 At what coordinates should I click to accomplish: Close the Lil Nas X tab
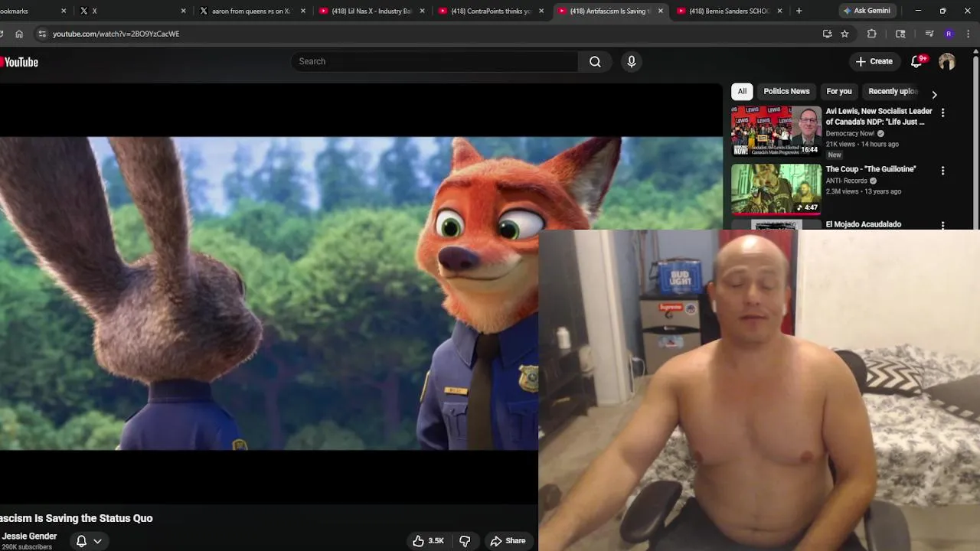tap(422, 11)
